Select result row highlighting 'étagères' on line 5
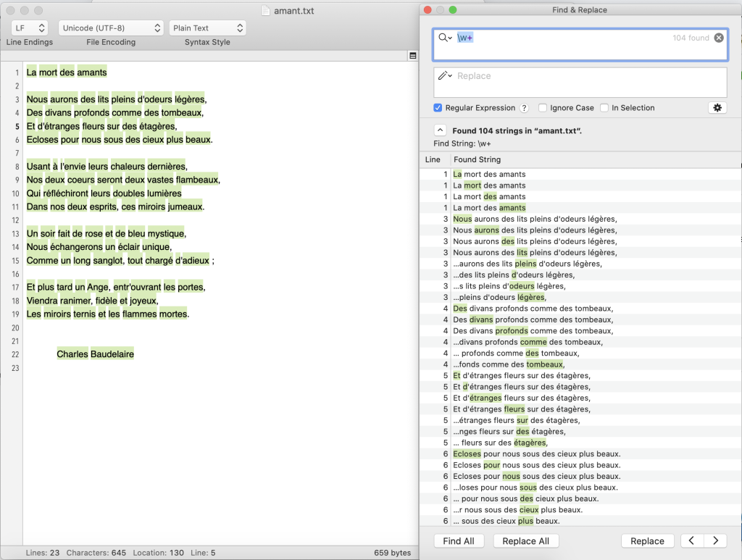 click(x=580, y=443)
